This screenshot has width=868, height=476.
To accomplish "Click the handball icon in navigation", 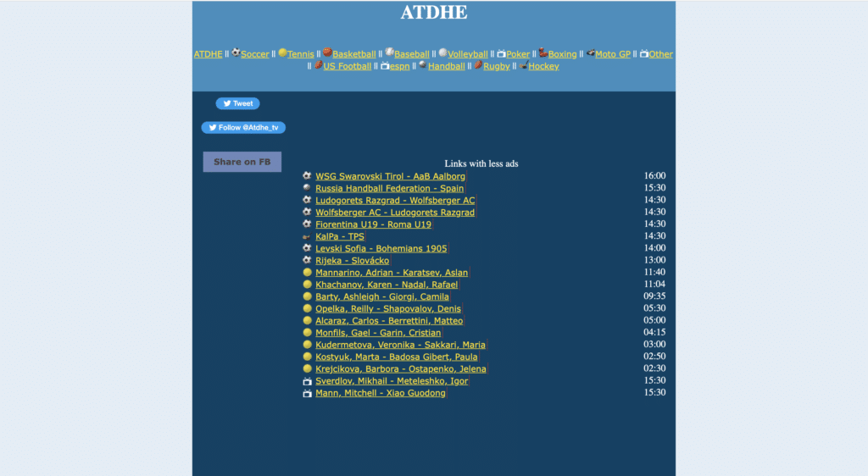I will [x=422, y=64].
